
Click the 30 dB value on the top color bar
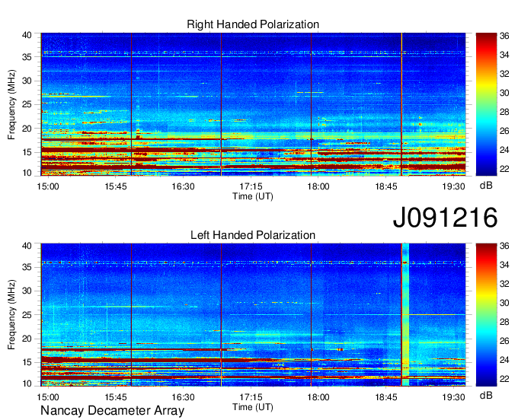pos(504,93)
